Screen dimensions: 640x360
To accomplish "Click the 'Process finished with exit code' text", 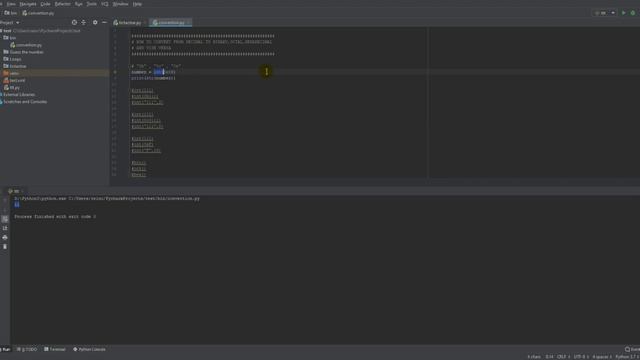I will pyautogui.click(x=55, y=216).
